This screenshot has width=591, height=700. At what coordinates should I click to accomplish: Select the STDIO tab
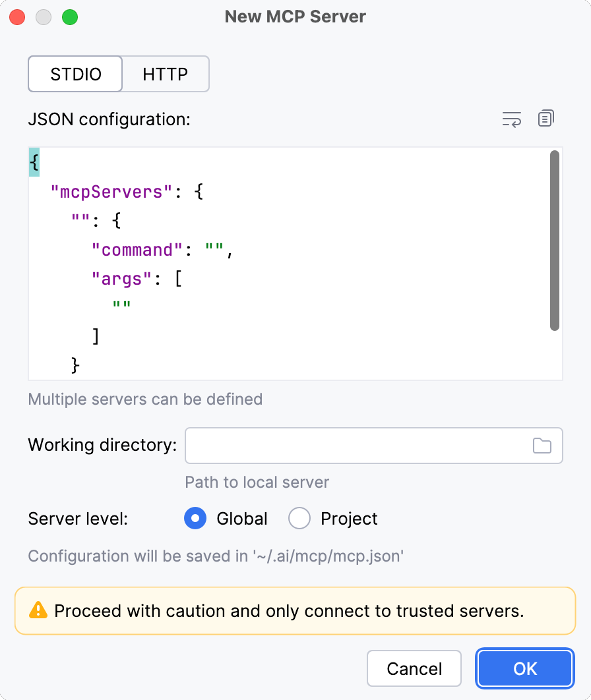coord(75,74)
